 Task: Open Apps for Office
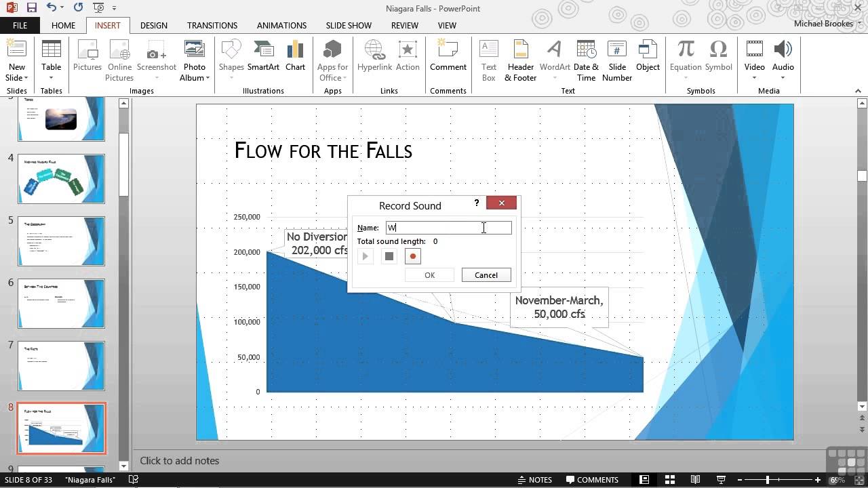tap(332, 60)
